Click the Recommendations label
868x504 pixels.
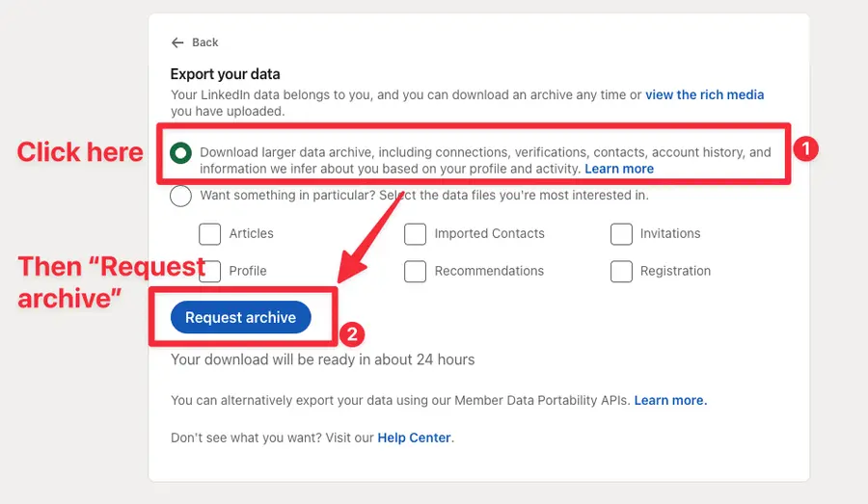pos(489,271)
